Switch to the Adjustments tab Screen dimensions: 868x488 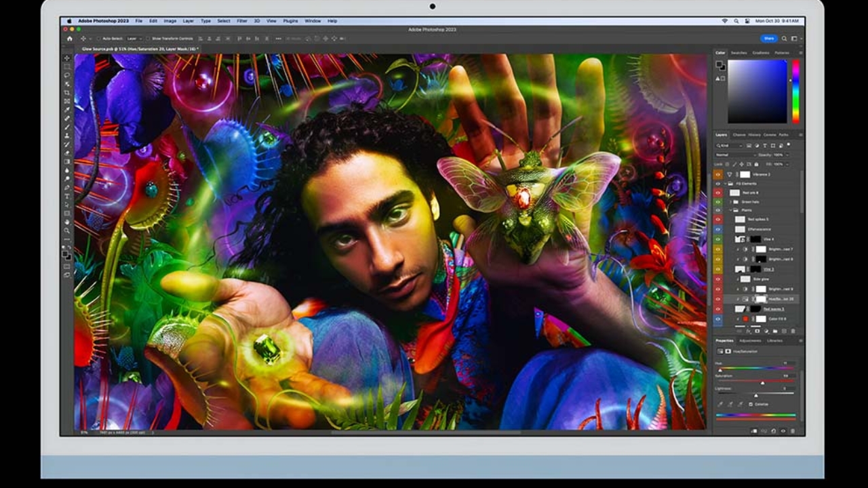click(x=750, y=340)
